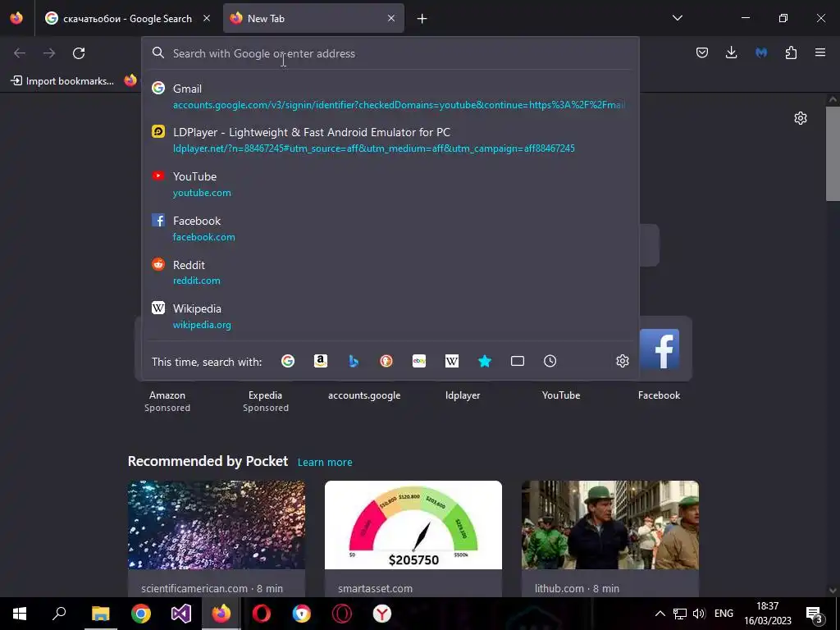This screenshot has height=630, width=840.
Task: Open accounts.google shortcut
Action: click(364, 395)
